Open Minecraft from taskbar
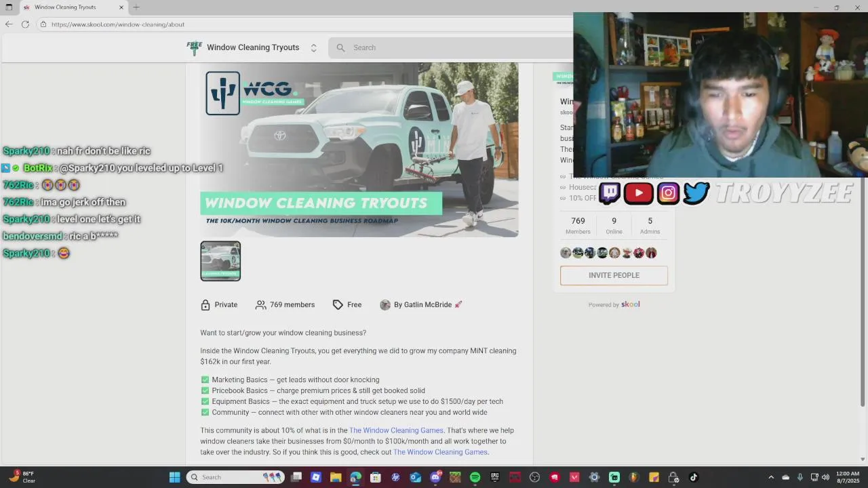The image size is (868, 488). tap(455, 477)
